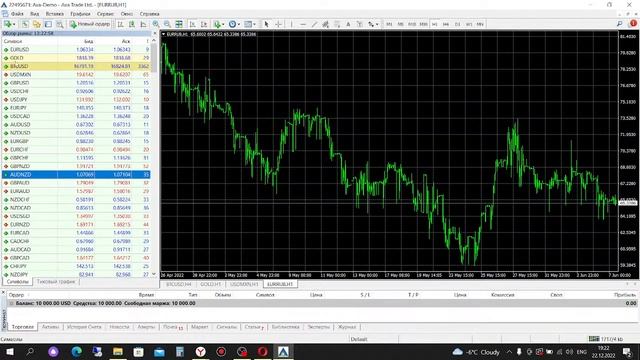Viewport: 640px width, 360px height.
Task: Open Microsoft Edge from the taskbar
Action: [76, 351]
